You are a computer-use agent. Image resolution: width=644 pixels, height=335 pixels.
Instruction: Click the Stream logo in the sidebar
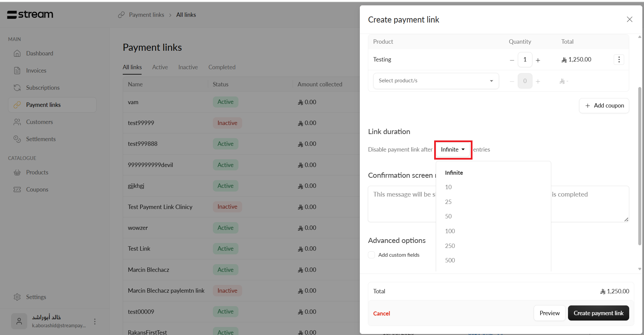[30, 14]
